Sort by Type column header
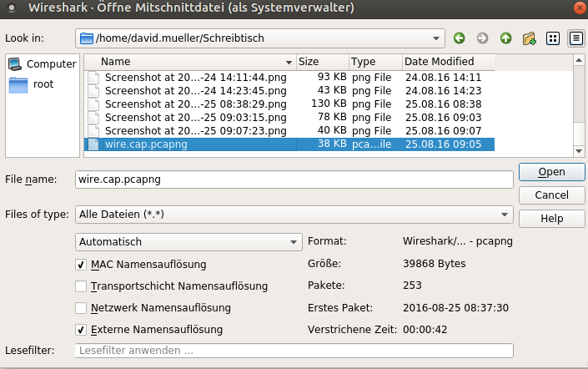 coord(375,62)
